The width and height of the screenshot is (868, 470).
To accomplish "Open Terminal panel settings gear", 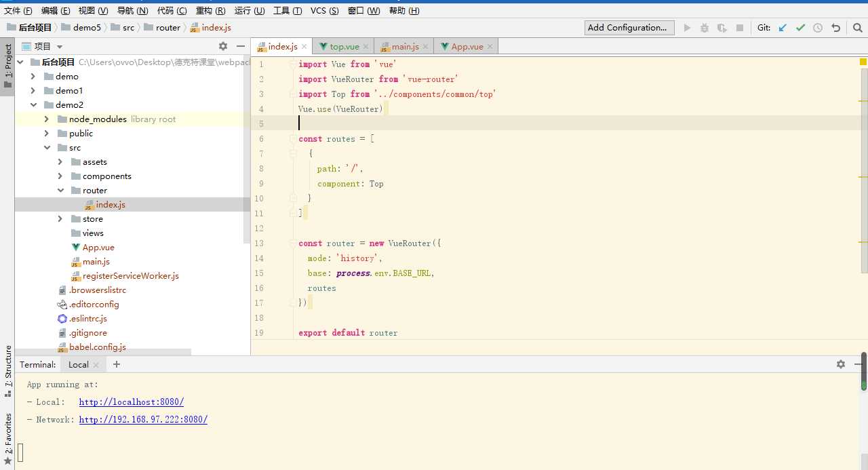I will [x=841, y=364].
